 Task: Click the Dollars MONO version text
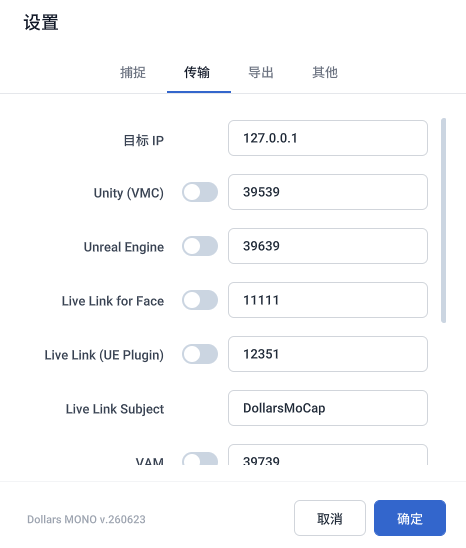click(x=86, y=519)
